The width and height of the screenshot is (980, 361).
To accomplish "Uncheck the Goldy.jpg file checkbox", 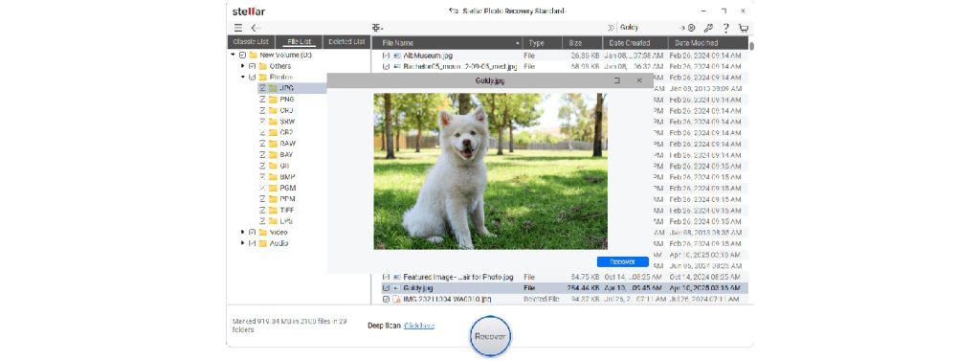I will (x=387, y=288).
